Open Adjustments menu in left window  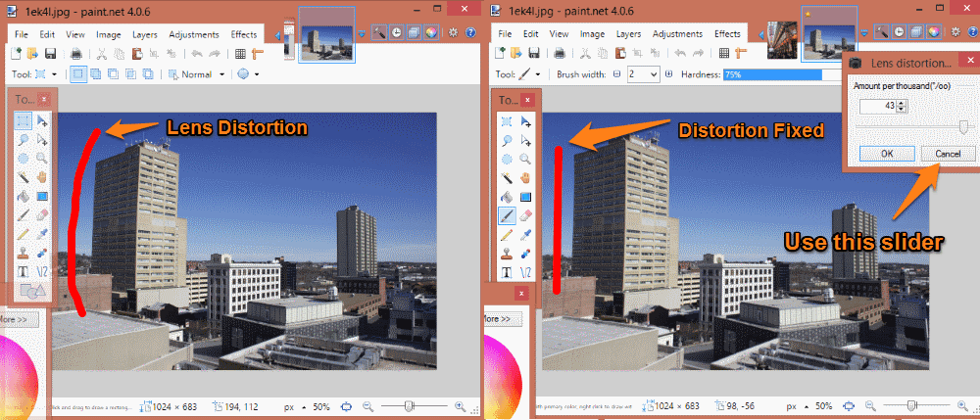tap(194, 34)
